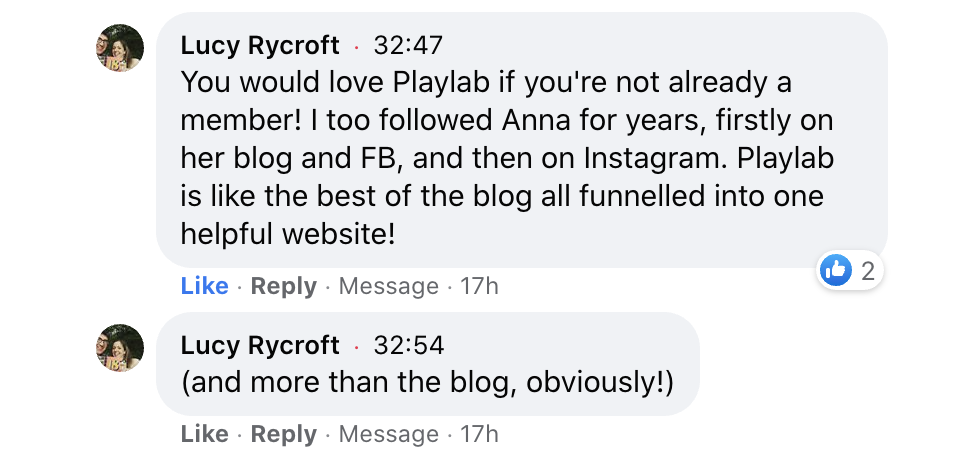Jump to the 32:54 video timestamp
Image resolution: width=954 pixels, height=460 pixels.
(x=407, y=345)
